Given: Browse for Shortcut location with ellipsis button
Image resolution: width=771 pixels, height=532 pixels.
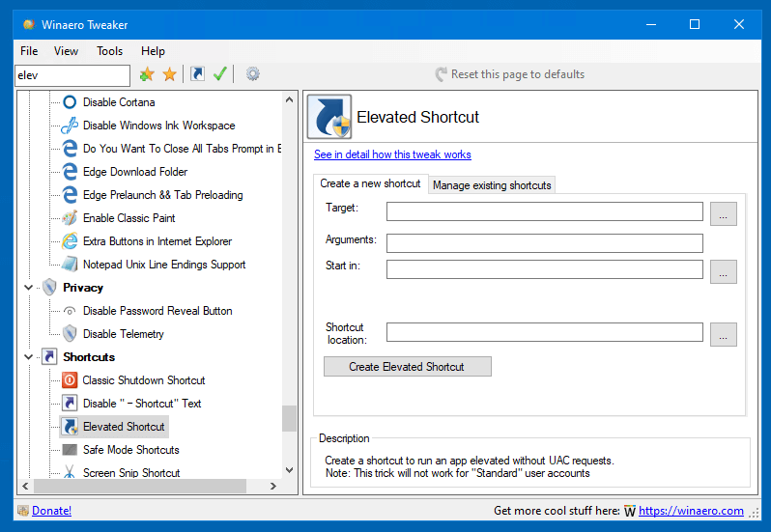Looking at the screenshot, I should coord(724,334).
